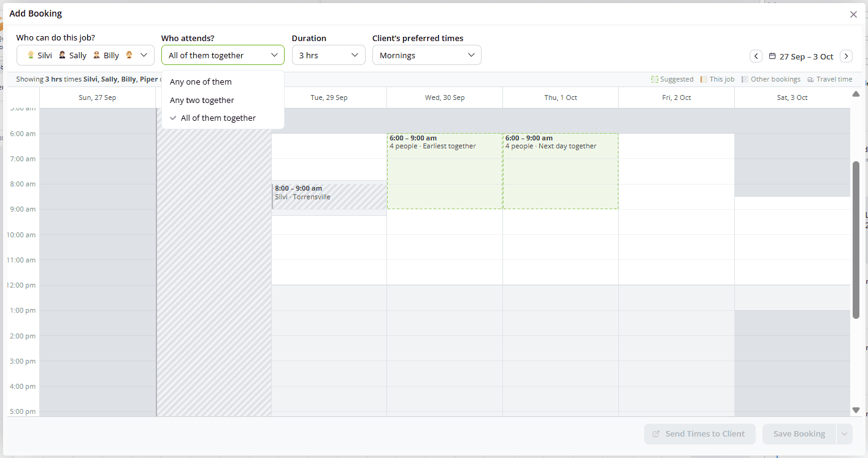
Task: Click the Other bookings legend icon
Action: 745,79
